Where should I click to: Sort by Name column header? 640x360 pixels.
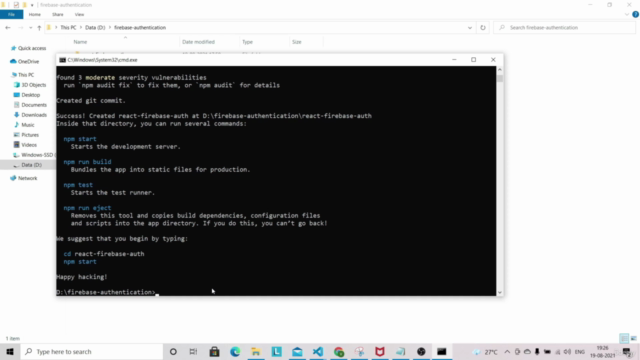click(x=80, y=42)
